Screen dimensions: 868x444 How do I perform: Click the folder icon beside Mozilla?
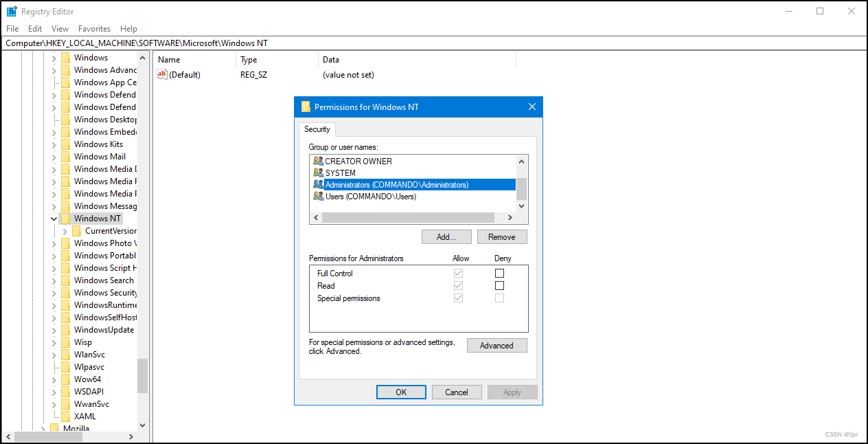click(x=55, y=428)
